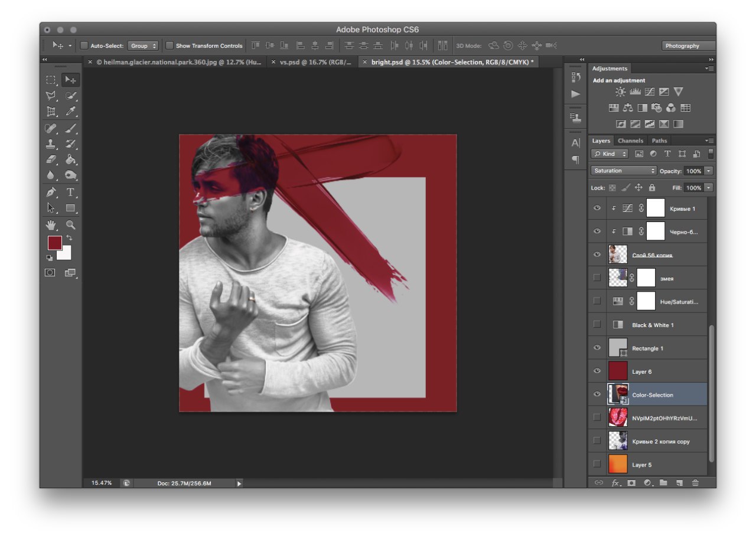Screen dimensions: 756x542
Task: Add a layer style with fx button
Action: [615, 483]
